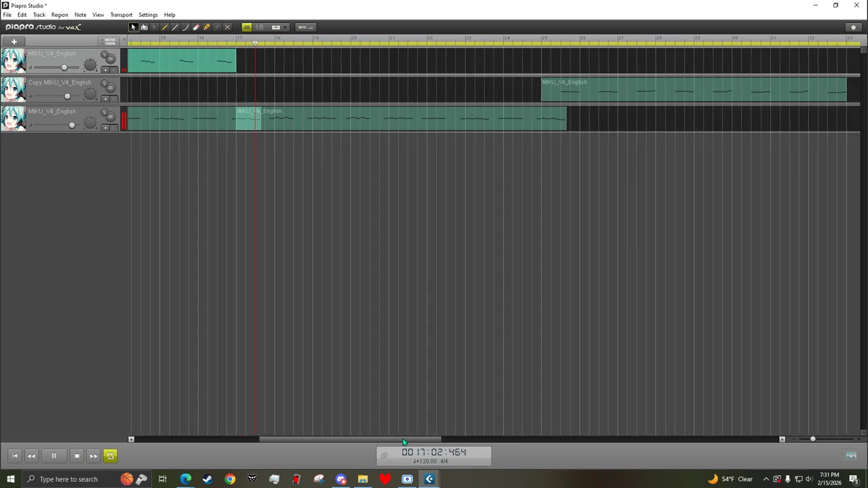Stop playback
This screenshot has height=488, width=868.
pos(77,456)
